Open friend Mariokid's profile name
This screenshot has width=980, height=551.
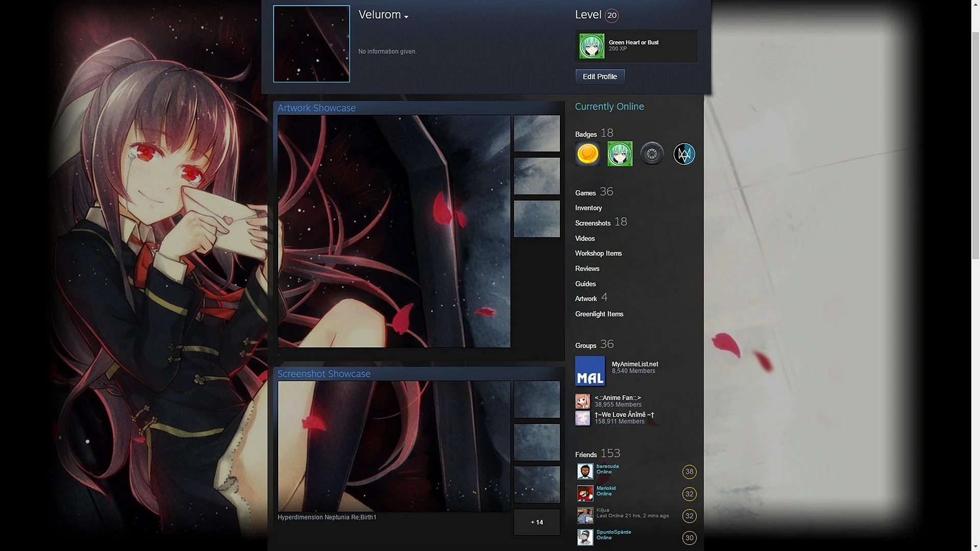pyautogui.click(x=606, y=488)
